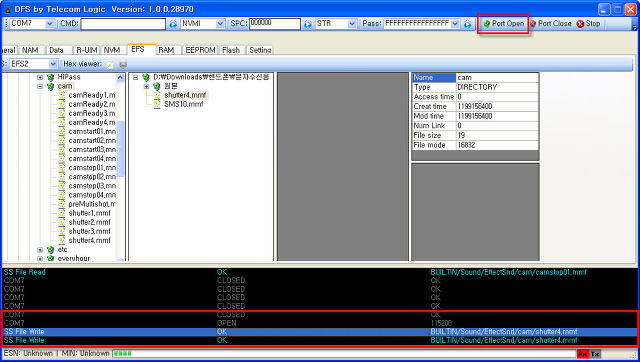Click into the CMD input field

point(123,24)
